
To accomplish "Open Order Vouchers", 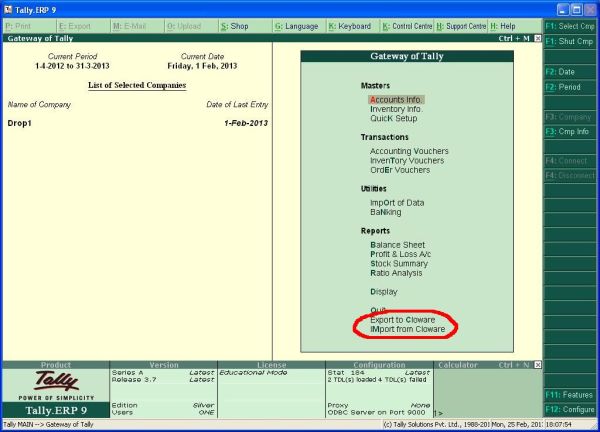I will pyautogui.click(x=400, y=170).
